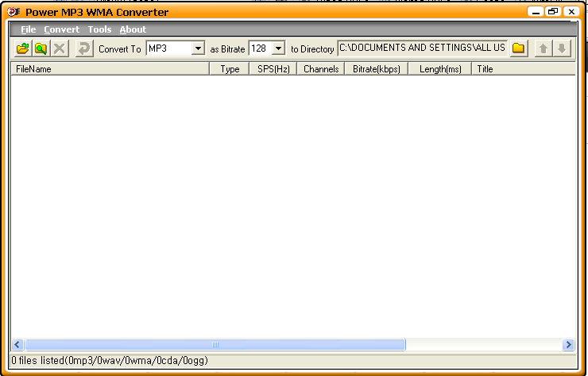Sort by the FileName column header
The width and height of the screenshot is (588, 376).
pyautogui.click(x=110, y=69)
